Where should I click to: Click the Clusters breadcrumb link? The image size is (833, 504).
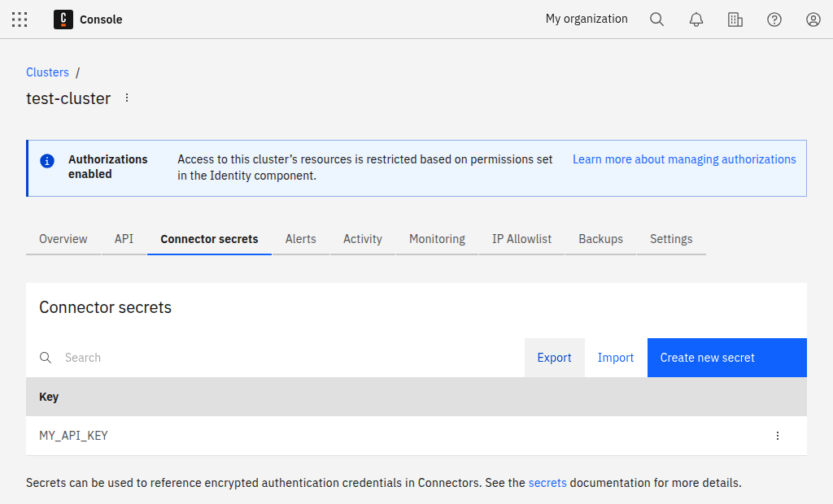point(47,72)
